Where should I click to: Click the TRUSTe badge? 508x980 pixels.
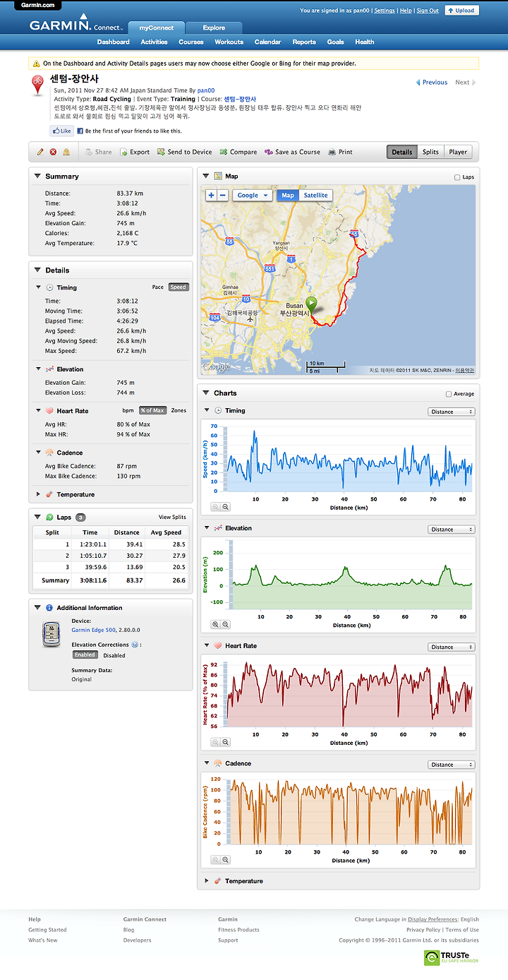pos(452,957)
